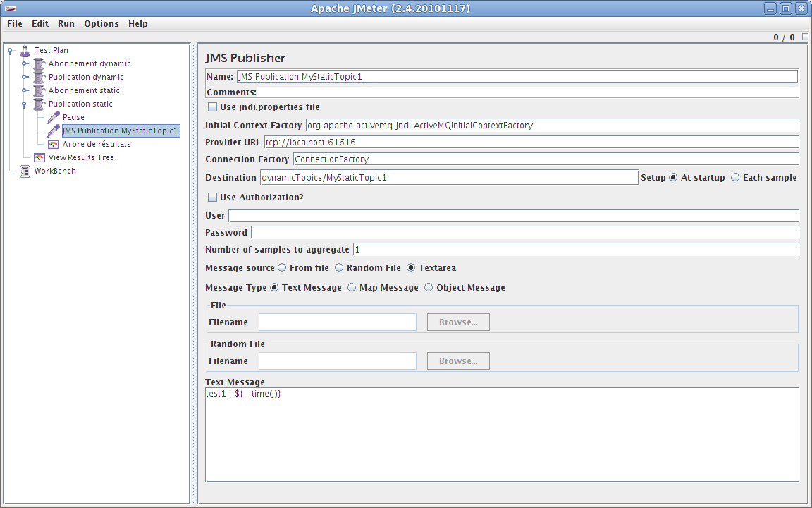Click the Pause timer icon
812x508 pixels.
point(51,117)
